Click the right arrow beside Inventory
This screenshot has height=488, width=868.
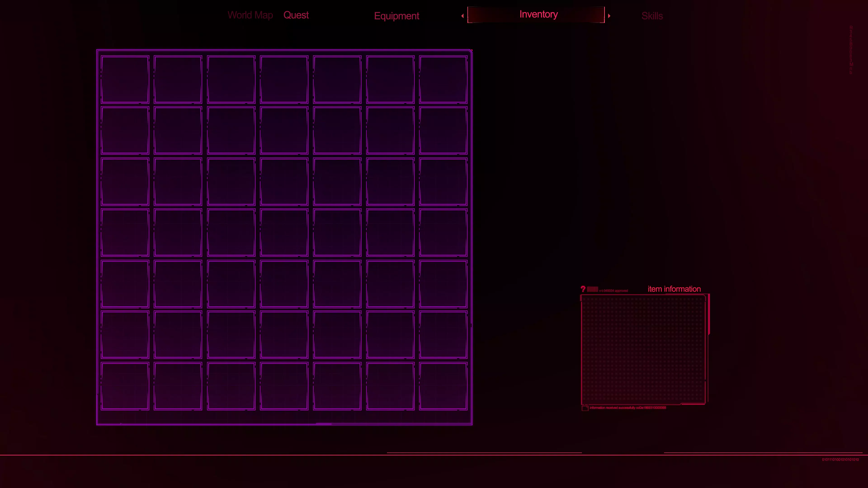pos(609,16)
